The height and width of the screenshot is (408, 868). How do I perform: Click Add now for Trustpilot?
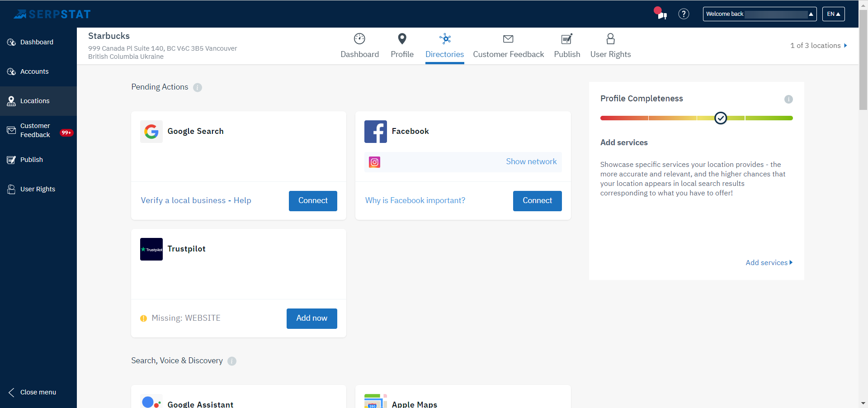[x=312, y=318]
